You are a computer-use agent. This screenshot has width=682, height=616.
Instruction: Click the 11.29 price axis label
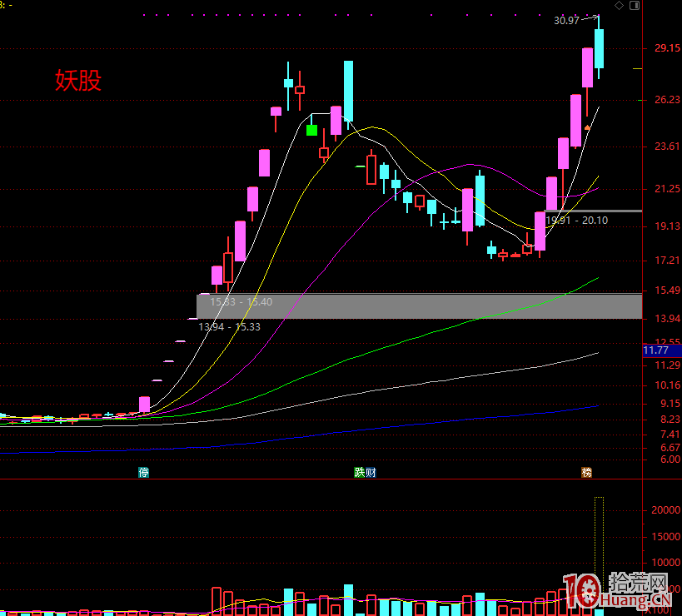point(667,365)
